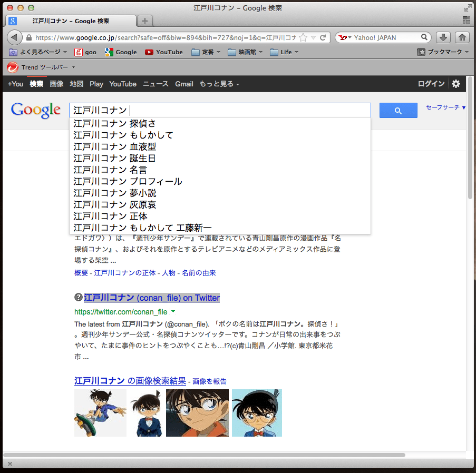Reload the page with the refresh icon
Image resolution: width=476 pixels, height=473 pixels.
[x=323, y=37]
